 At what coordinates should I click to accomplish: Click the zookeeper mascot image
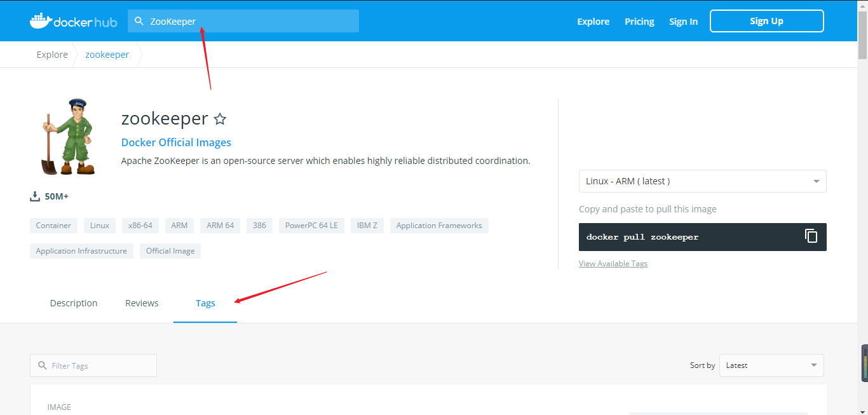tap(67, 137)
